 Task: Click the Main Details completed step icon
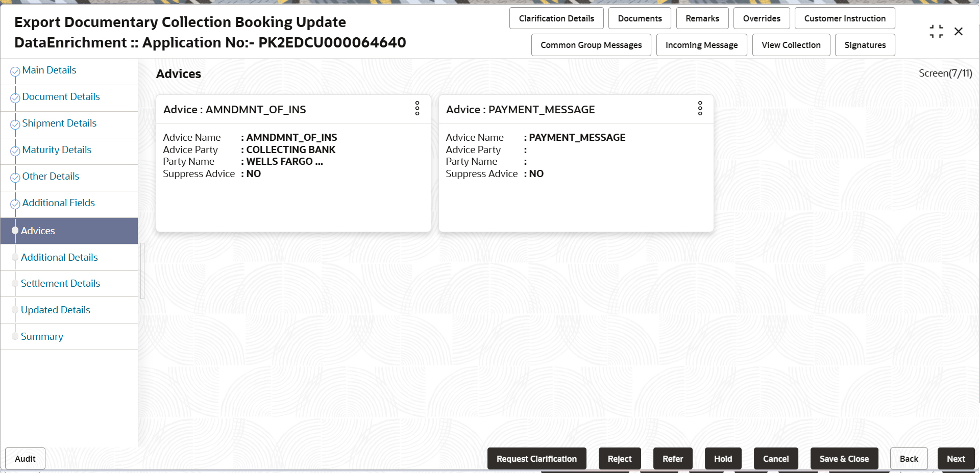pos(15,71)
